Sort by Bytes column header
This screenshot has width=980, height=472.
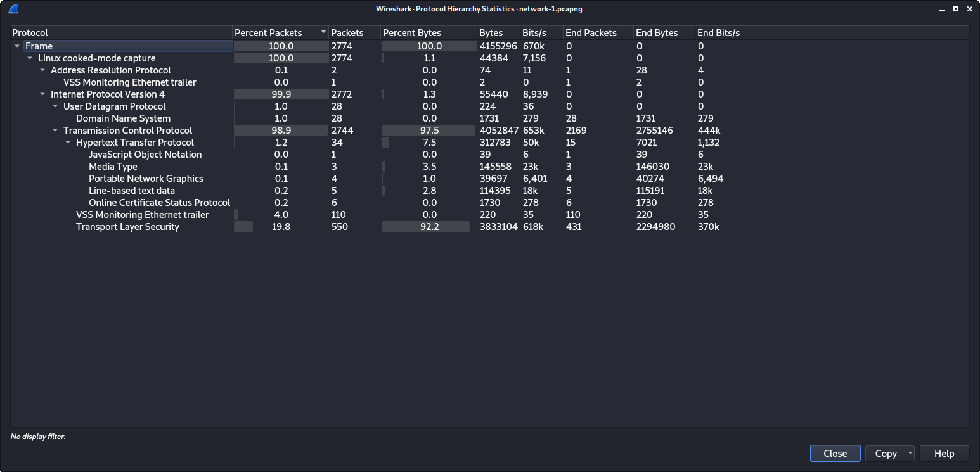click(498, 33)
